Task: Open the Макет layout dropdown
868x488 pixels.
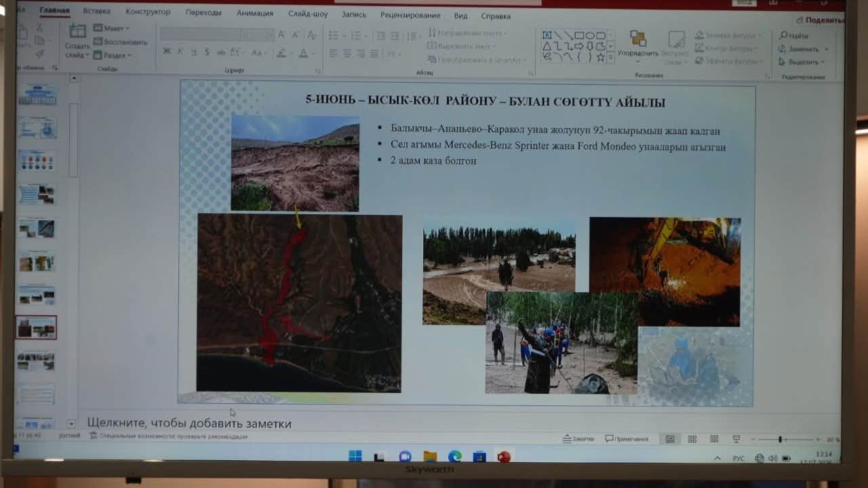Action: pyautogui.click(x=112, y=28)
